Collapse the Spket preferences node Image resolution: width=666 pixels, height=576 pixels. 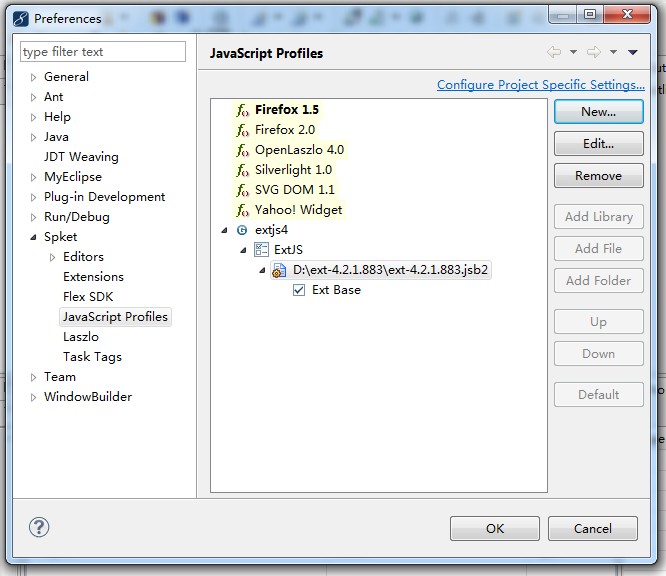[x=34, y=237]
